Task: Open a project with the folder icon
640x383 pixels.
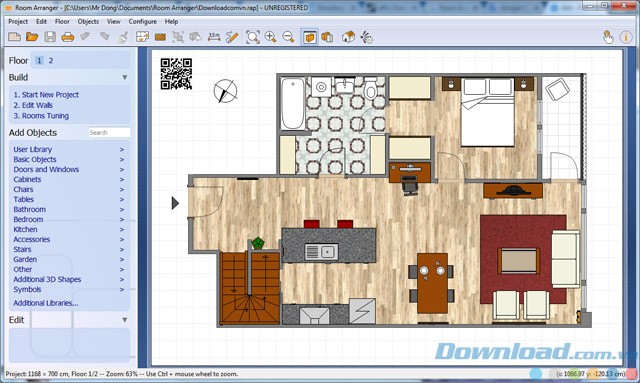Action: click(x=32, y=37)
